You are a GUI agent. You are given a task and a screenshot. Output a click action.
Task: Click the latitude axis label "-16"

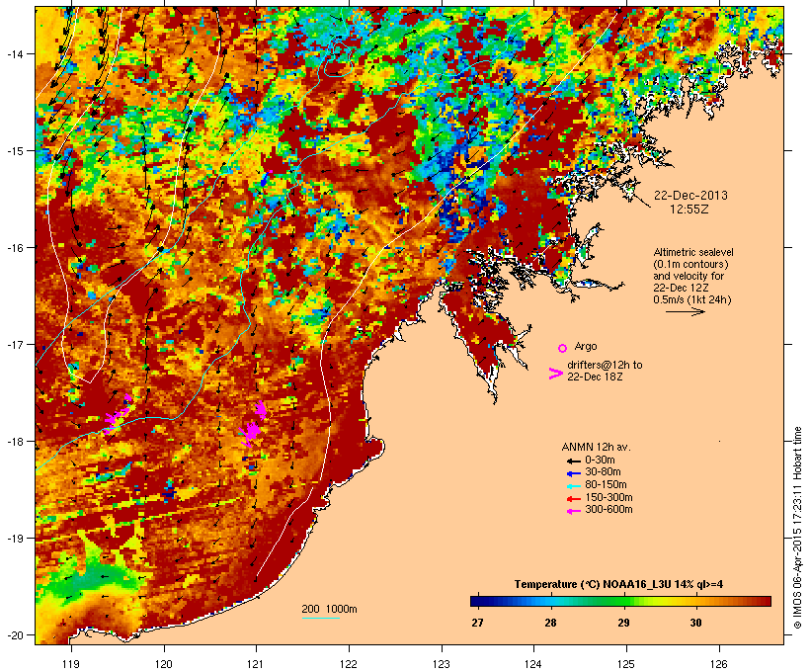pos(14,248)
